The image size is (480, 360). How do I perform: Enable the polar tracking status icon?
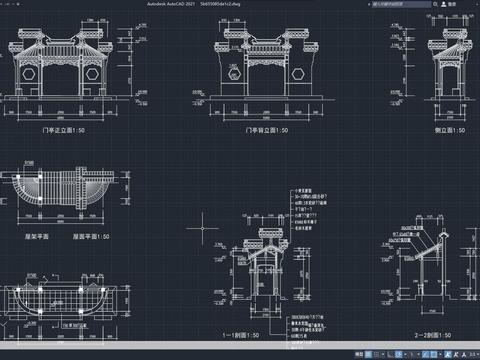(399, 354)
